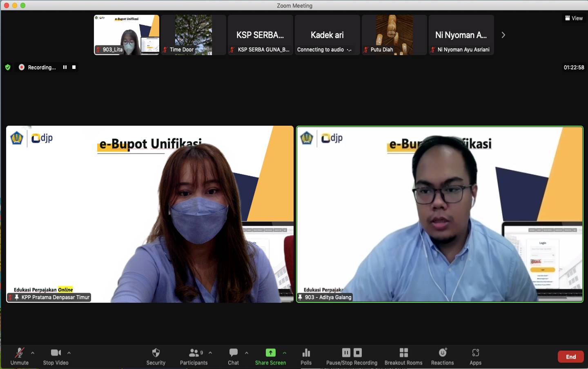The height and width of the screenshot is (369, 588).
Task: Expand Share Screen options arrow
Action: pos(285,353)
